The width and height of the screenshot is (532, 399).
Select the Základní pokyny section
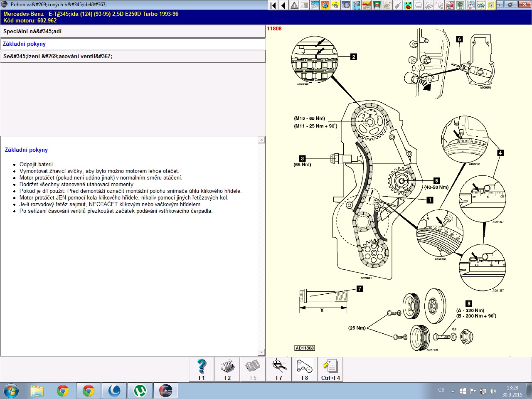[x=133, y=44]
